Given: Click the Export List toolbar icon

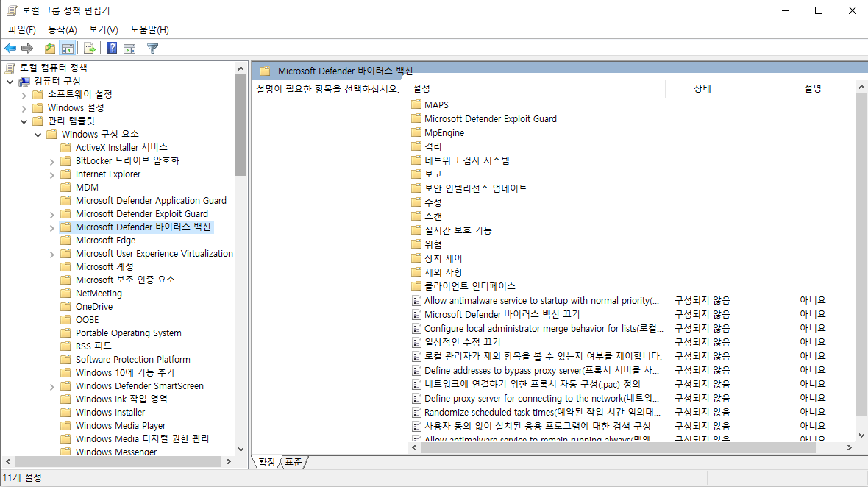Looking at the screenshot, I should coord(90,48).
